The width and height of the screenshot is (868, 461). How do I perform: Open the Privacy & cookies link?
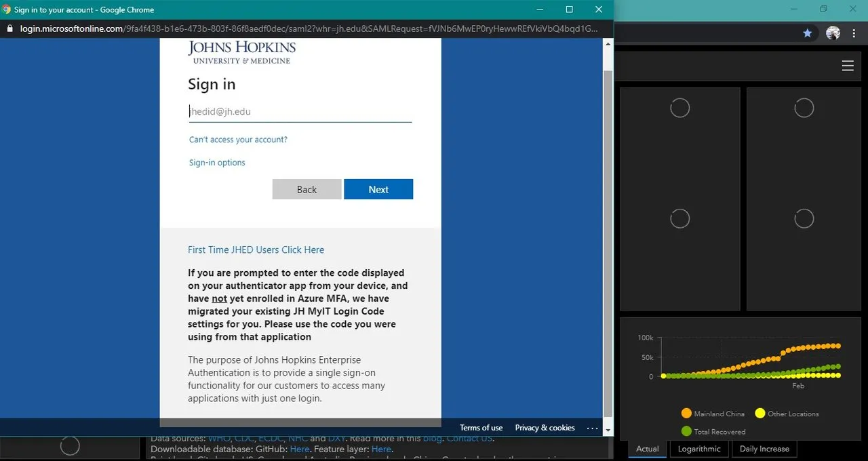pos(545,428)
